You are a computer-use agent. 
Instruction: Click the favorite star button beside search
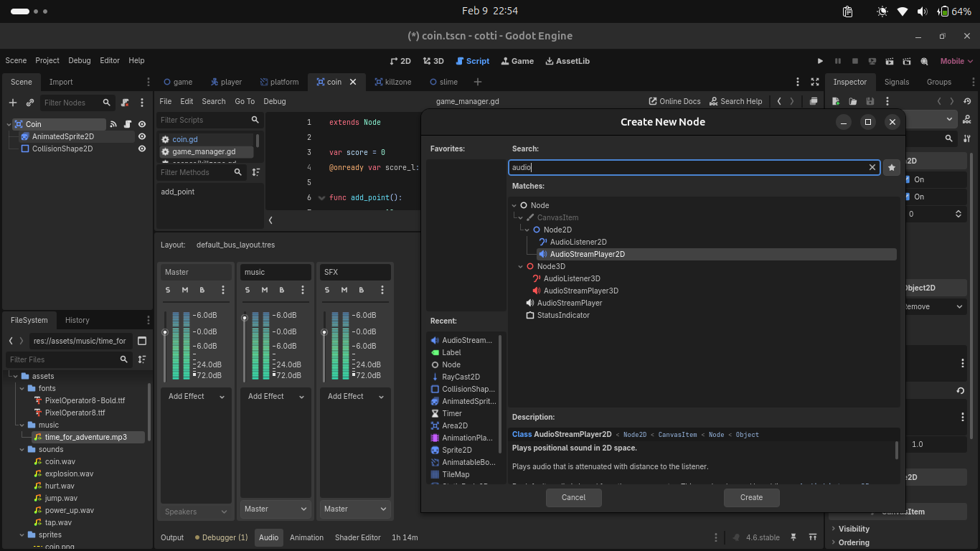[891, 167]
